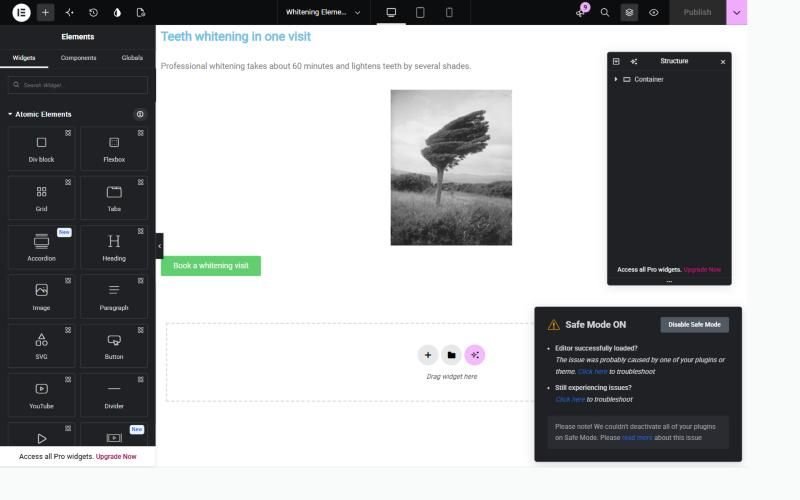This screenshot has height=500, width=800.
Task: Open the Finder search icon
Action: click(x=605, y=12)
